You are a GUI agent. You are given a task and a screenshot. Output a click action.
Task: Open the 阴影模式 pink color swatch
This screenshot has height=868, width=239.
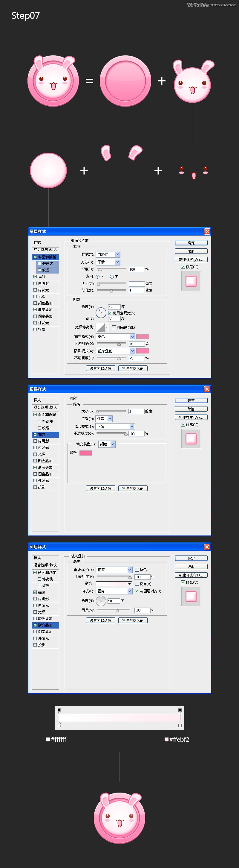click(x=143, y=351)
